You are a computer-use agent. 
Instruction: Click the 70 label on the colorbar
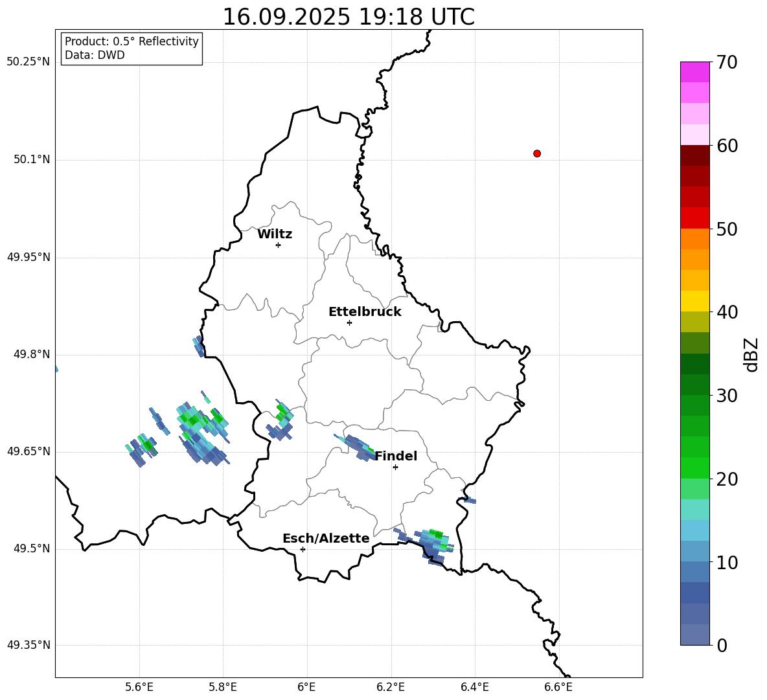(727, 62)
